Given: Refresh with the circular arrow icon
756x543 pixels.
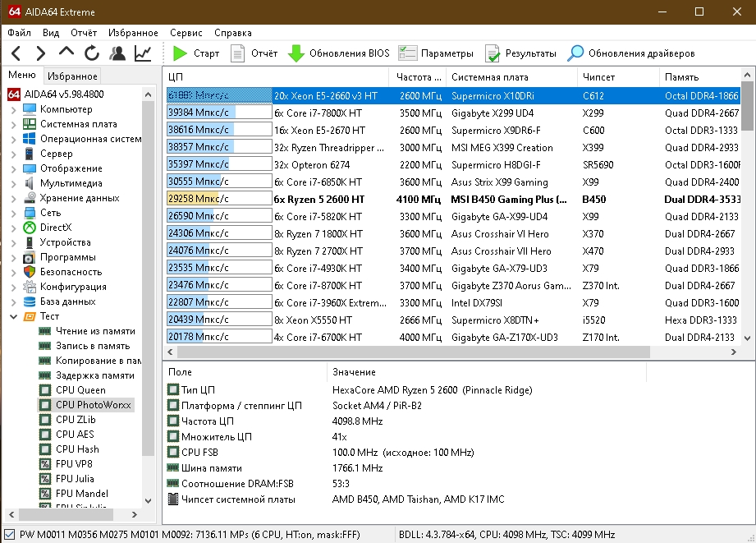Looking at the screenshot, I should [x=92, y=53].
